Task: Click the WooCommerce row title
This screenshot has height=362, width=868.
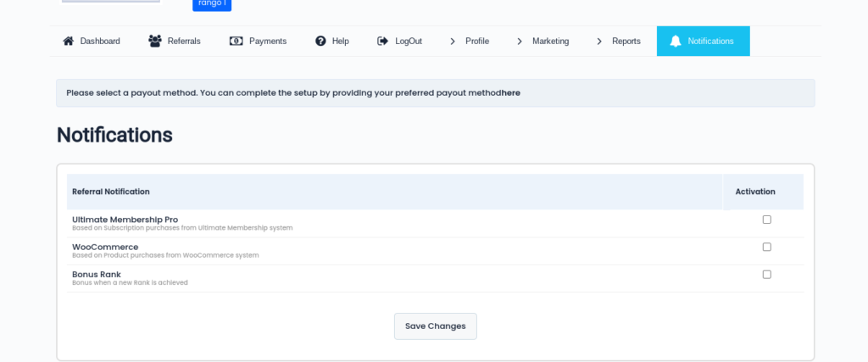Action: coord(105,247)
